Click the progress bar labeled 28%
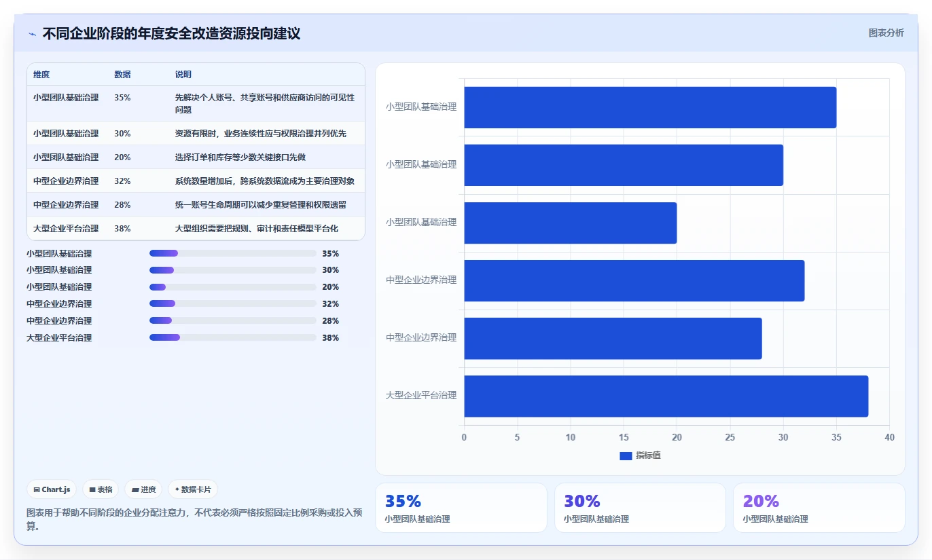Screen dimensions: 932x560 click(233, 320)
